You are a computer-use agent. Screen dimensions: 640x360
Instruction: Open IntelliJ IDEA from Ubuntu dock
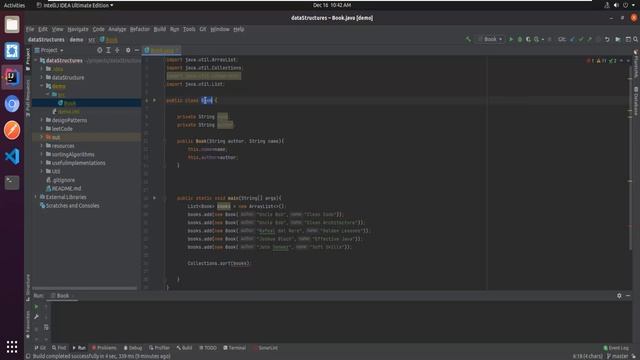[x=12, y=77]
